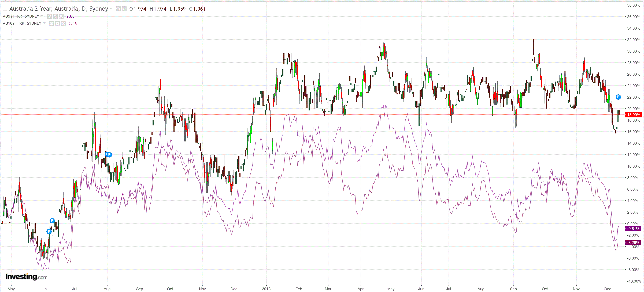Click the lower blue P marker in June
Screen dimensions: 644x292
pos(49,231)
